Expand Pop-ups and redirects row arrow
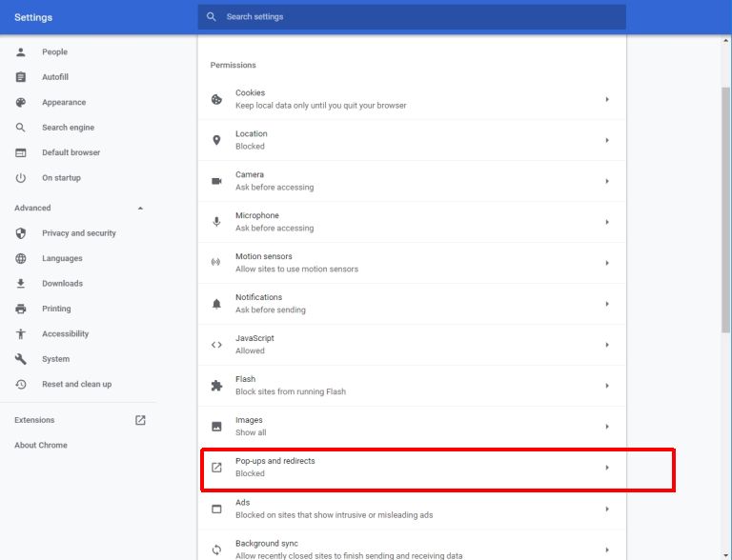The height and width of the screenshot is (560, 732). 607,467
